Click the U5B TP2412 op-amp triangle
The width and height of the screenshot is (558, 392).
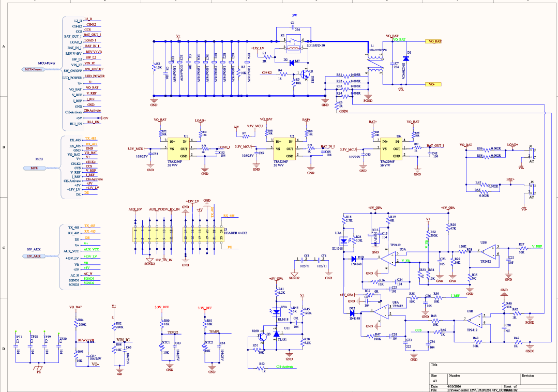(488, 252)
